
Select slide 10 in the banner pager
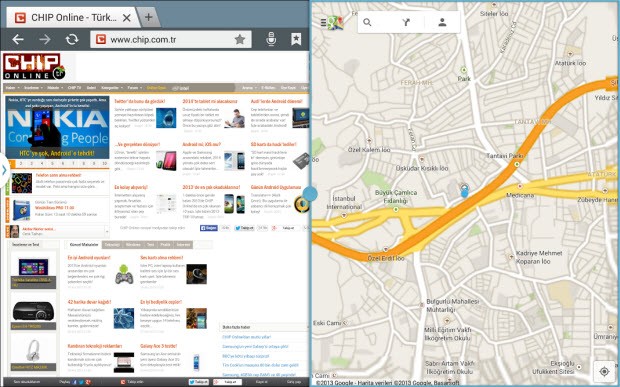pos(104,163)
